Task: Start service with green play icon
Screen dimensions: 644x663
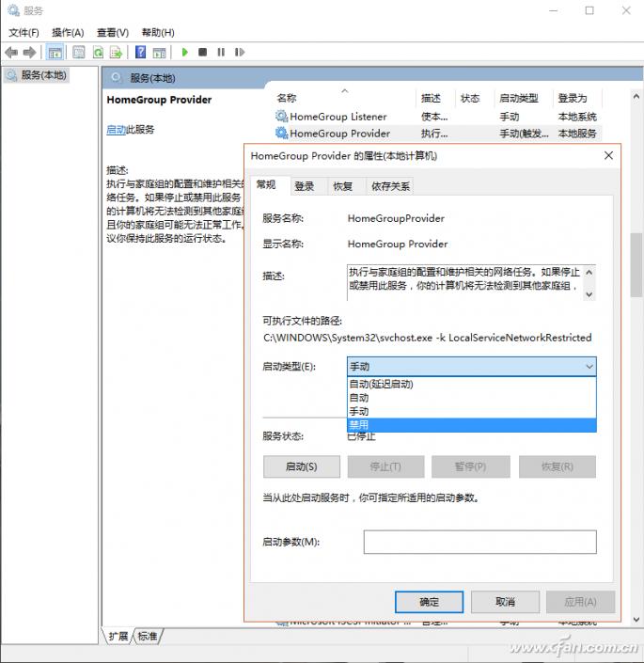Action: pos(184,52)
